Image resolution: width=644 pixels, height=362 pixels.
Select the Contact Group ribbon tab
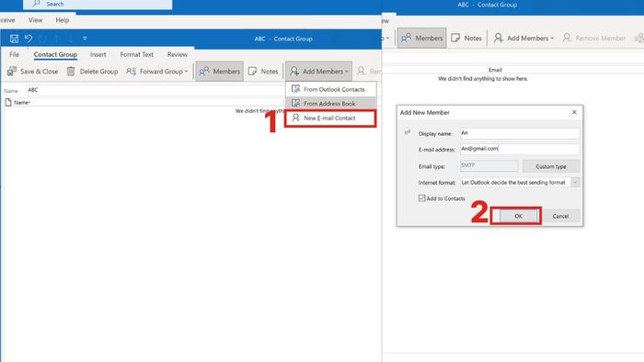[x=55, y=54]
